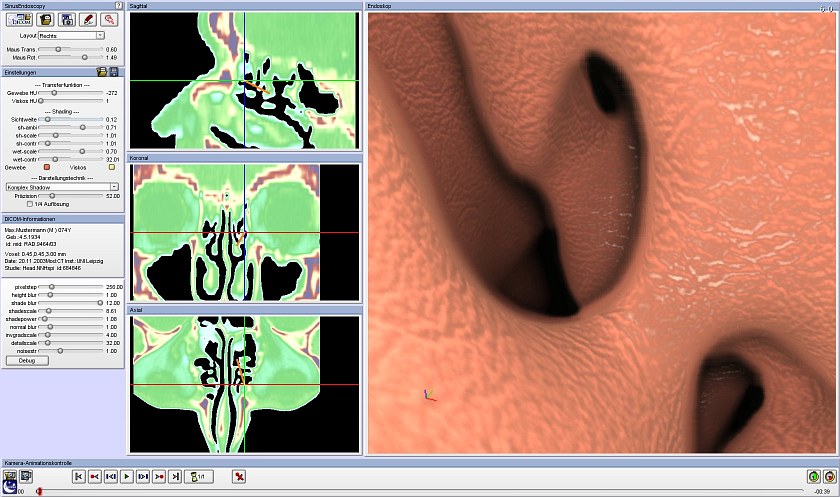The height and width of the screenshot is (497, 840).
Task: Click the 1/1 animation speed button
Action: pos(199,477)
